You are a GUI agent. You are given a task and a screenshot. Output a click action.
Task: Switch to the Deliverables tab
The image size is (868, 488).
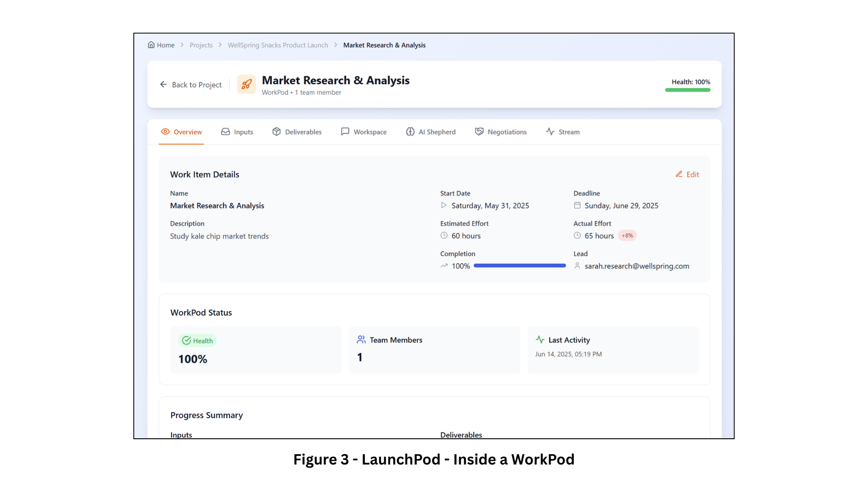[297, 132]
